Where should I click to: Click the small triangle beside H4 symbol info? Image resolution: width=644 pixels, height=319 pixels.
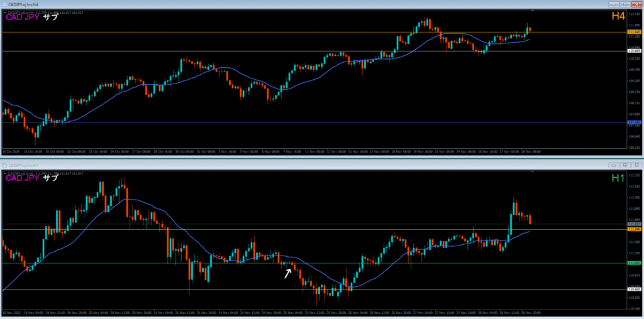click(5, 12)
